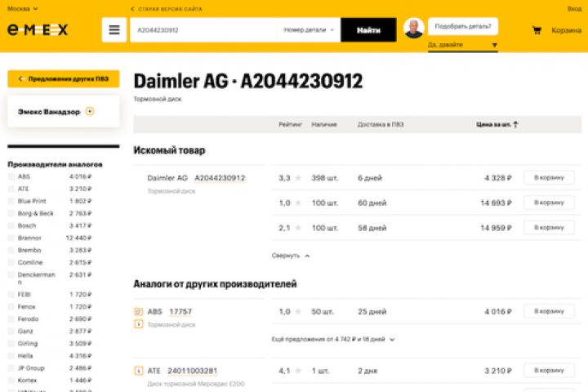Add ABS 4 016 ₽ offer to cart
588x392 pixels.
(x=549, y=311)
